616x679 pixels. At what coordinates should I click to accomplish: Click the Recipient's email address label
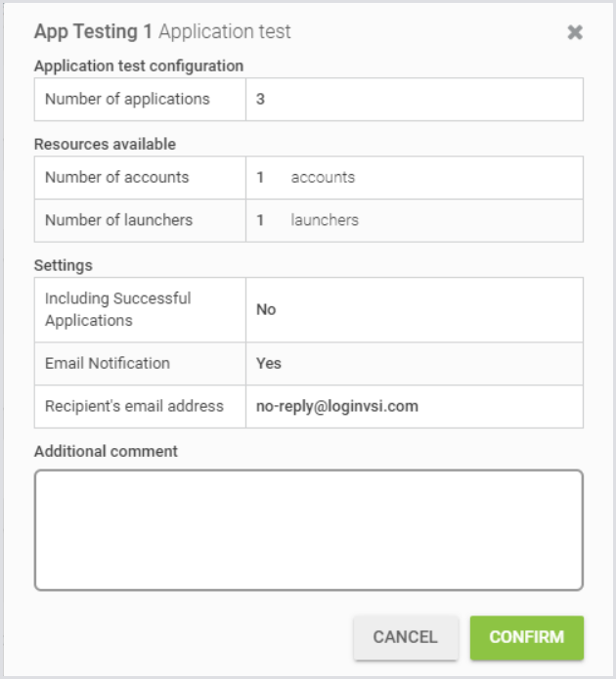coord(134,406)
